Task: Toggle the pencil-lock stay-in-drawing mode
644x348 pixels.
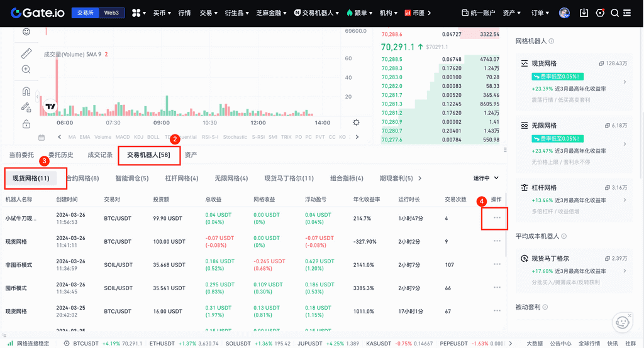Action: [26, 107]
